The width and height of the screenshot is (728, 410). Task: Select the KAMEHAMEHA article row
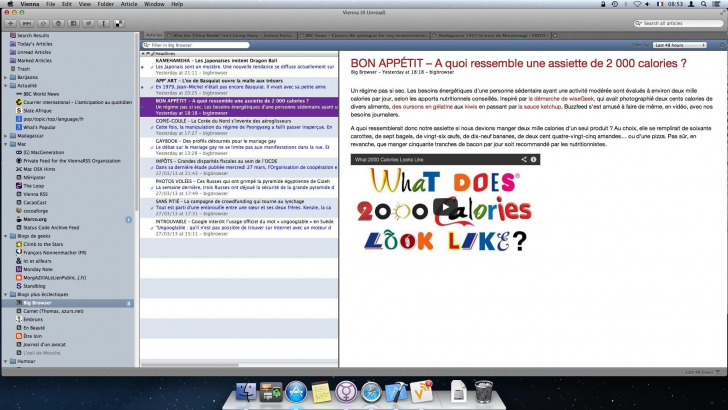(x=239, y=67)
